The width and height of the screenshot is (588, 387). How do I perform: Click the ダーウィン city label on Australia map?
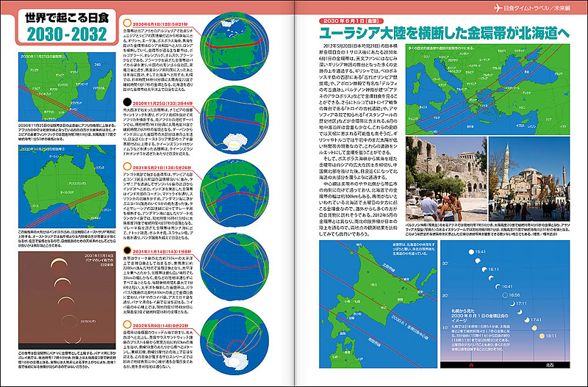[54, 156]
